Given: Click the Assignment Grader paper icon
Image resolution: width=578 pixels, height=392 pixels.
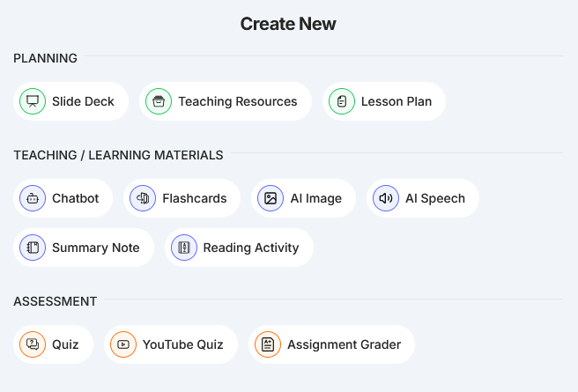Looking at the screenshot, I should tap(268, 344).
